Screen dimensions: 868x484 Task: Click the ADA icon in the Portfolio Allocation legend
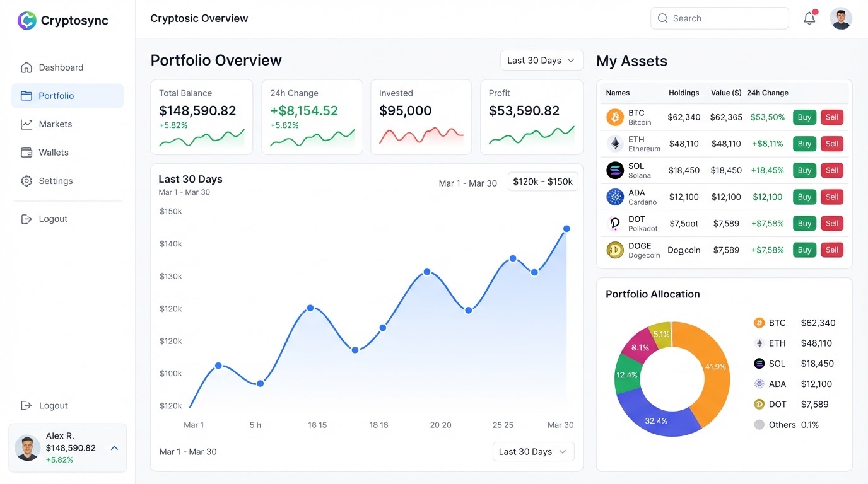click(759, 384)
